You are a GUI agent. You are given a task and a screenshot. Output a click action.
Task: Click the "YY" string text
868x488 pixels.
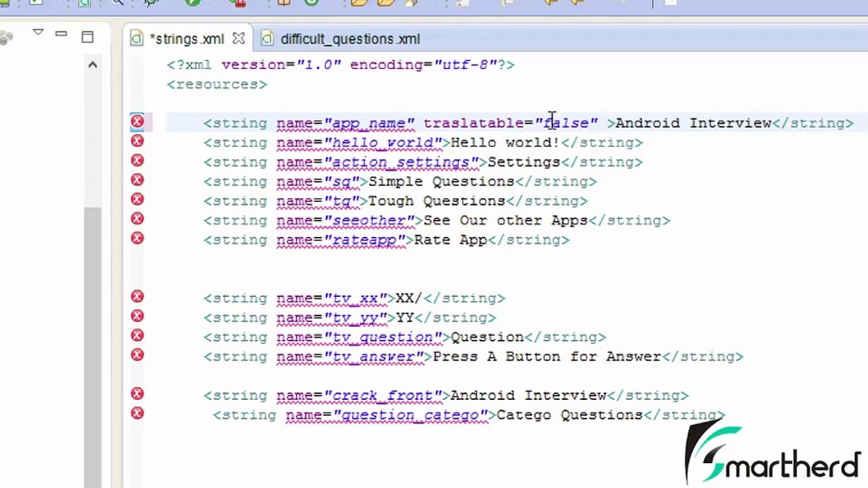405,318
